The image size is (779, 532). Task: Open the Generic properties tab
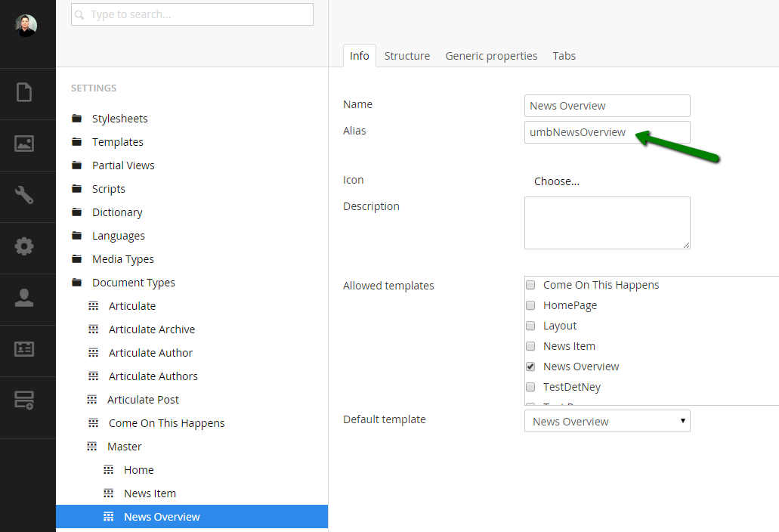(x=491, y=56)
